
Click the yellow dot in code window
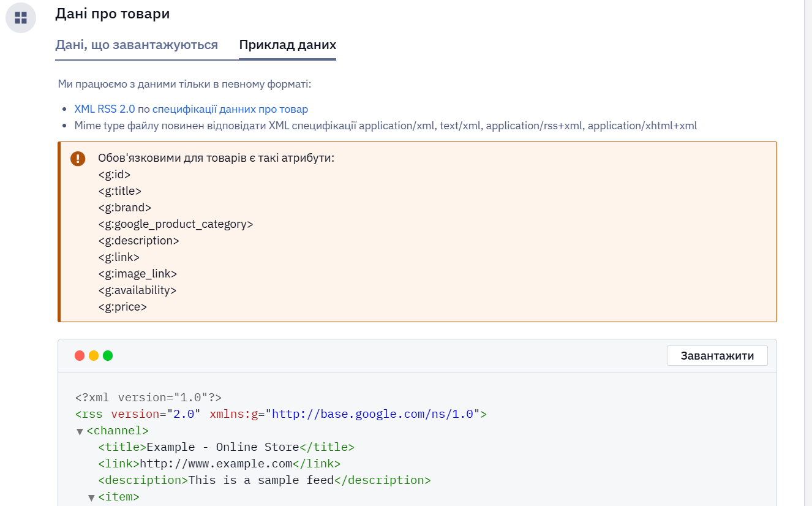(x=94, y=355)
